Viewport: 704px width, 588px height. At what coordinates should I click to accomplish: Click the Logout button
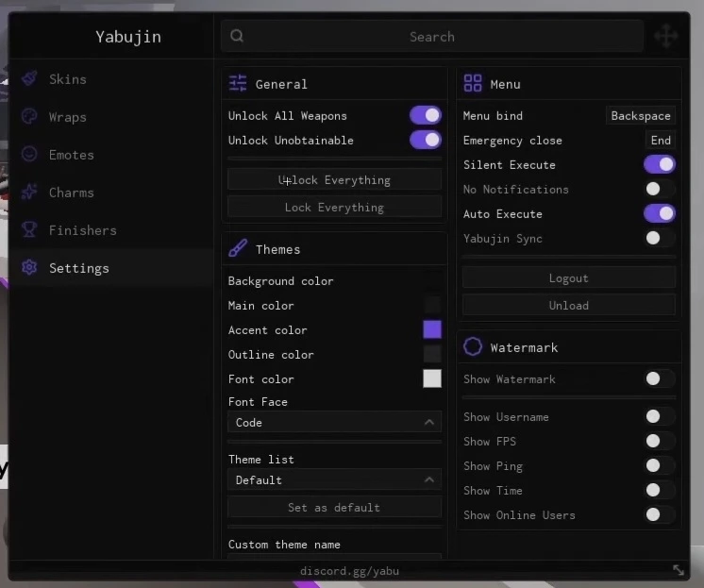pyautogui.click(x=569, y=278)
